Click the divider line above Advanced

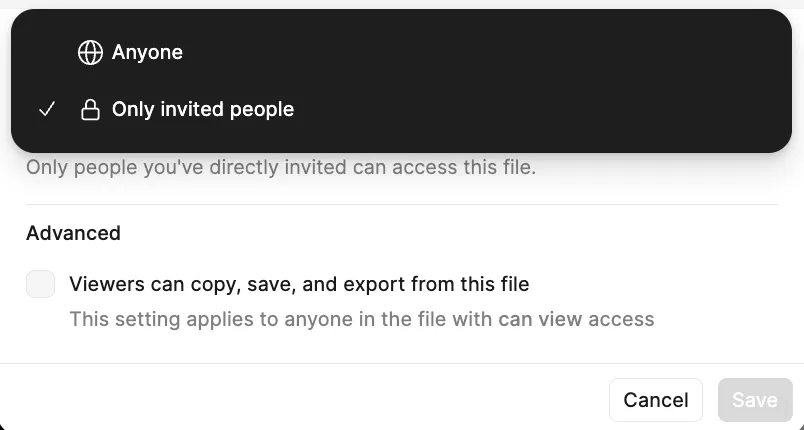(x=400, y=204)
